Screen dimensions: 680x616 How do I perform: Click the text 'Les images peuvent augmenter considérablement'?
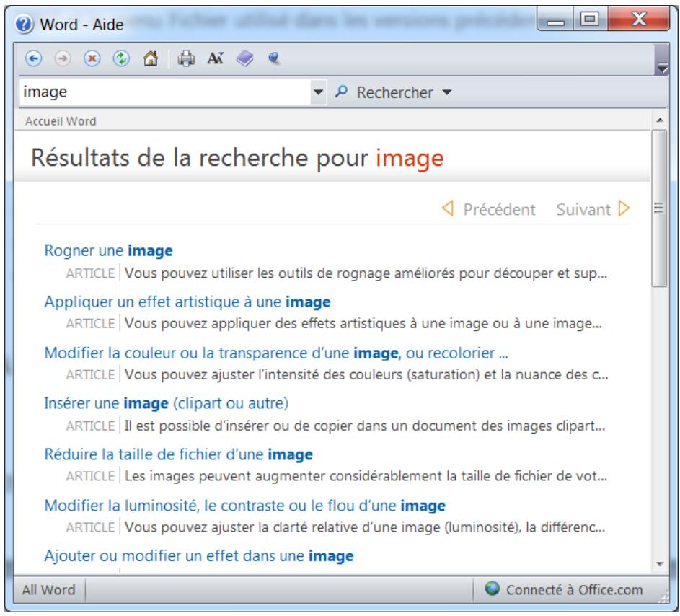coord(283,476)
